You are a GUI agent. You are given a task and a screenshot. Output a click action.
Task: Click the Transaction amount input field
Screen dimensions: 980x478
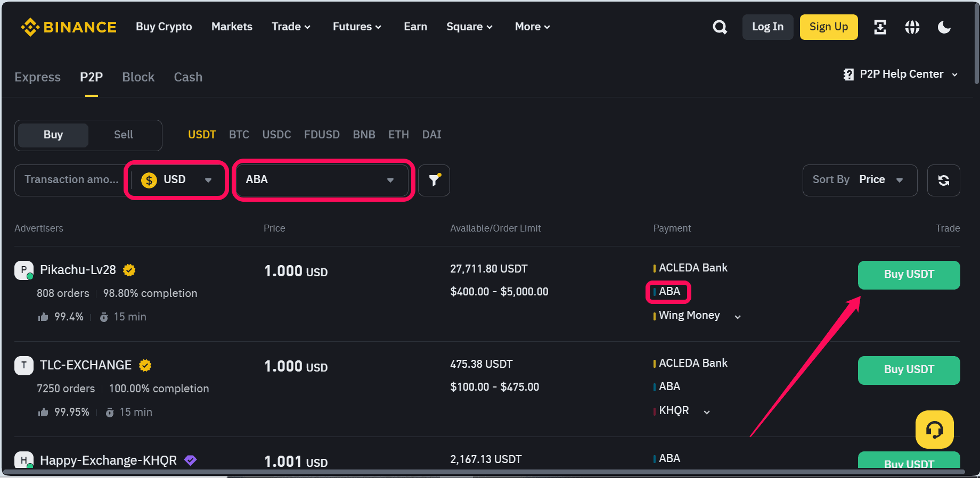pyautogui.click(x=71, y=180)
